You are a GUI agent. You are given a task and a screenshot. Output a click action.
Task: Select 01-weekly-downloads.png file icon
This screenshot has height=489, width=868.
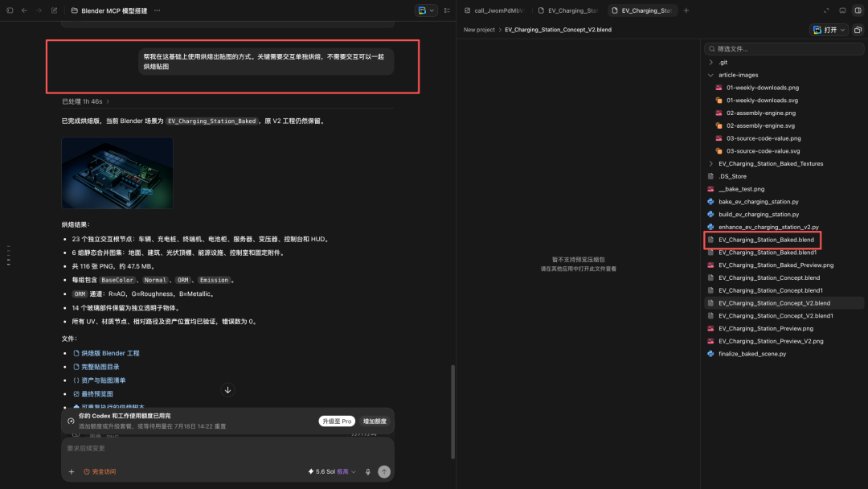pos(719,88)
